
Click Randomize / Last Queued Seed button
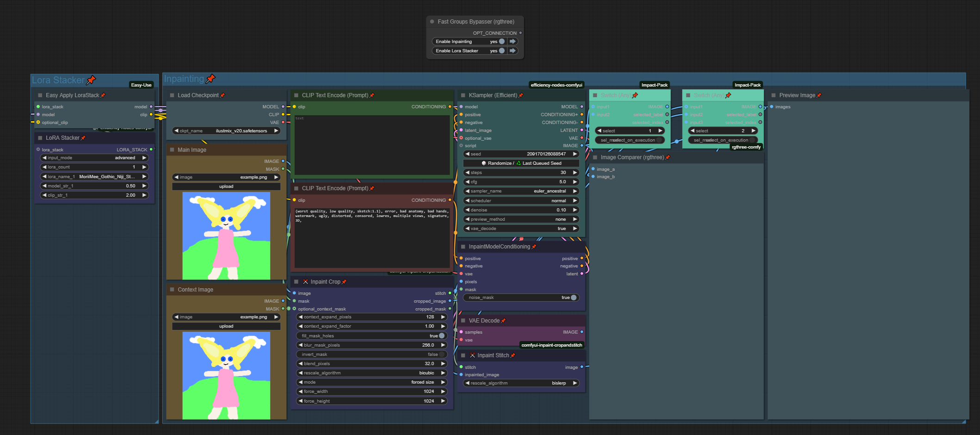tap(521, 163)
